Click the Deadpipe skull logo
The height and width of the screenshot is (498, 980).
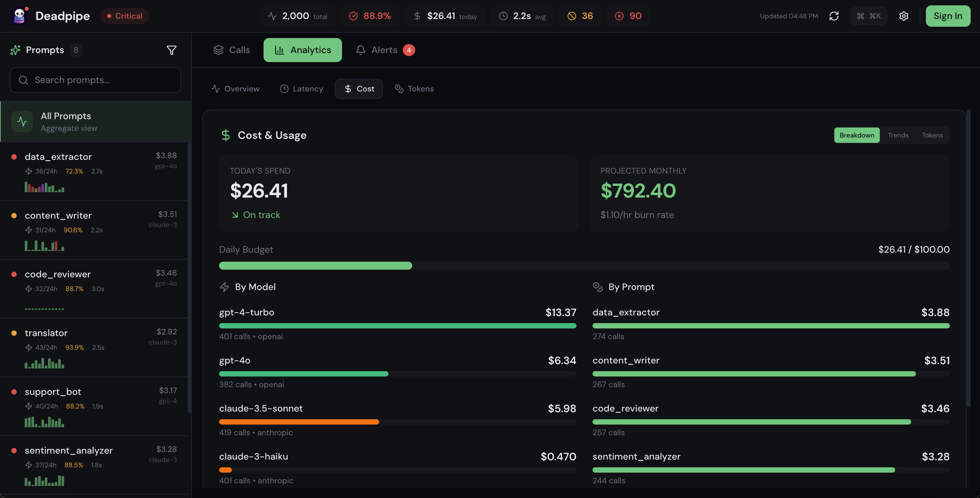coord(19,16)
